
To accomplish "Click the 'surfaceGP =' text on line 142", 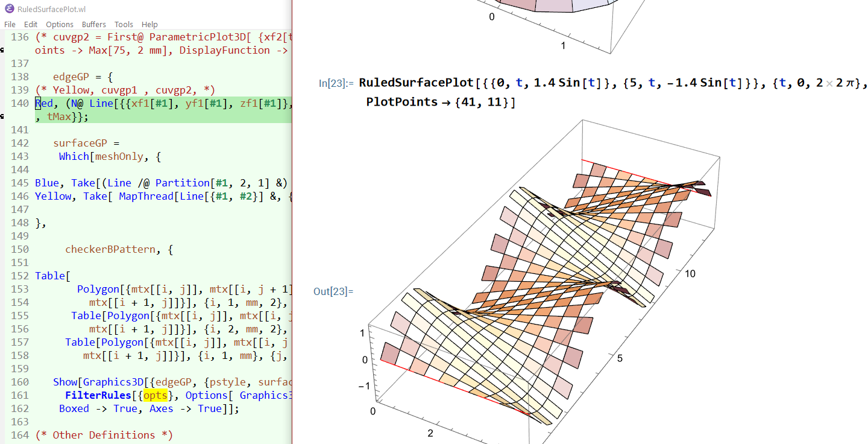I will coord(87,143).
